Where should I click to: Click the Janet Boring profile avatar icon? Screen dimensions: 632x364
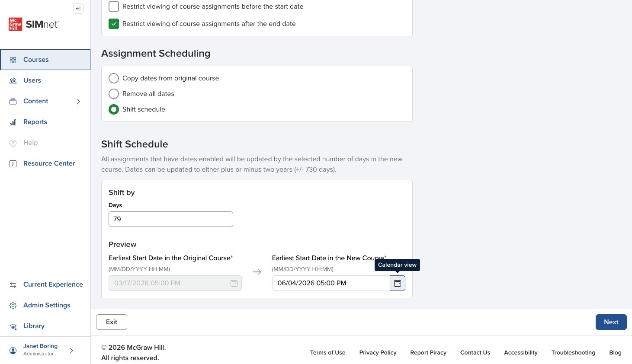(x=13, y=350)
